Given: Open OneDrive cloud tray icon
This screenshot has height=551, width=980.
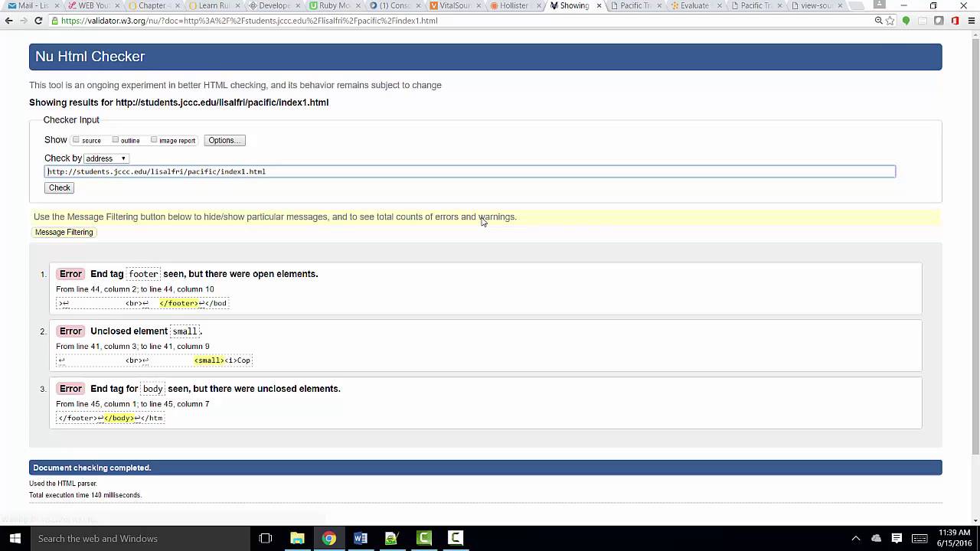Looking at the screenshot, I should coord(877,538).
